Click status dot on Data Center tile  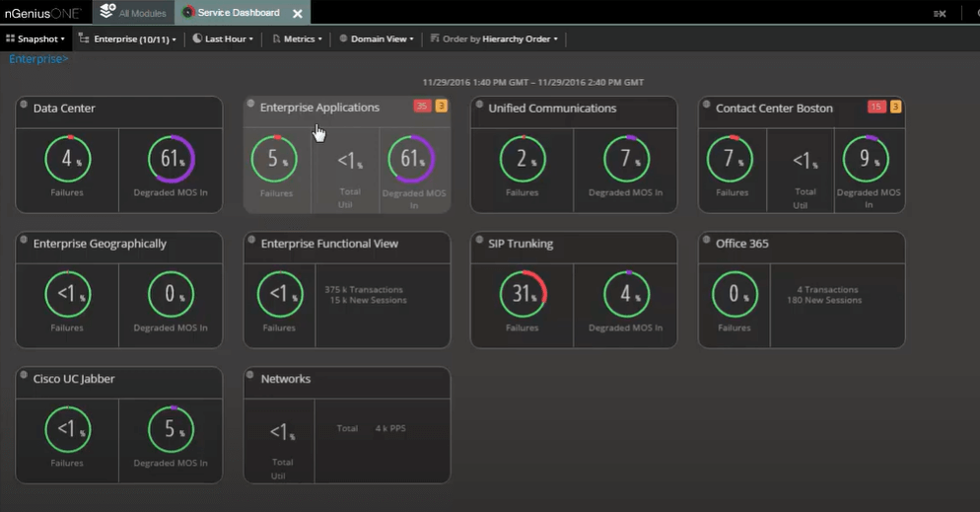click(x=23, y=104)
